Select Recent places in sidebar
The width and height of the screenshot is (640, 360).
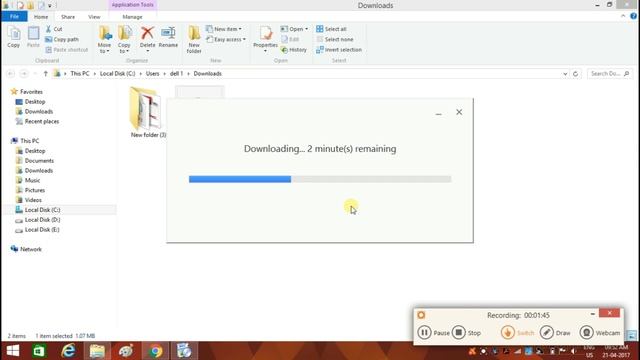click(37, 121)
